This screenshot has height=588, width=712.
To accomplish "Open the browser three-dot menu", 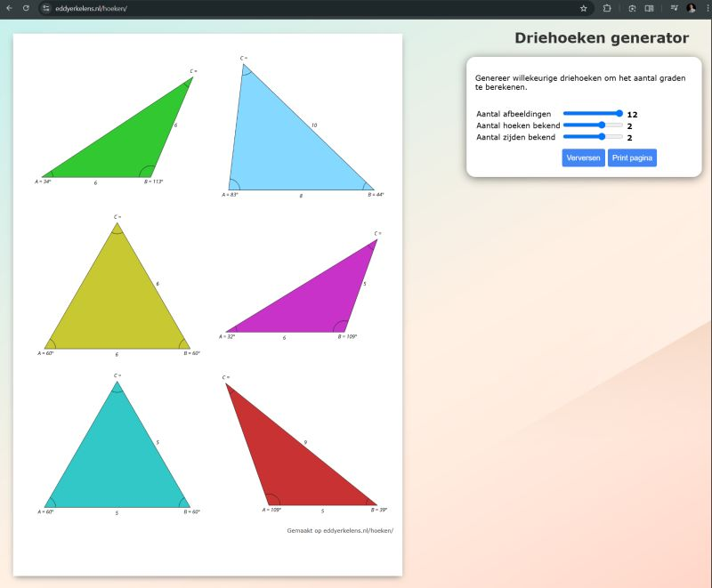I will [707, 8].
